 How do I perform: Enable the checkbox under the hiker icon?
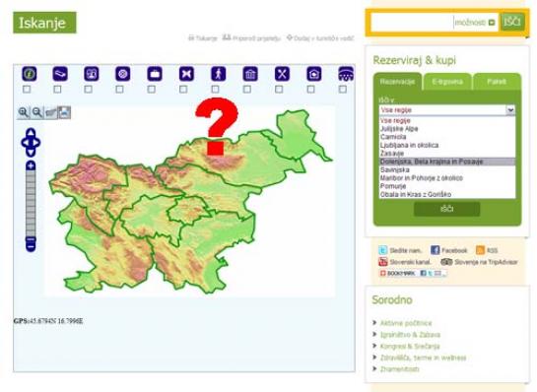point(215,90)
